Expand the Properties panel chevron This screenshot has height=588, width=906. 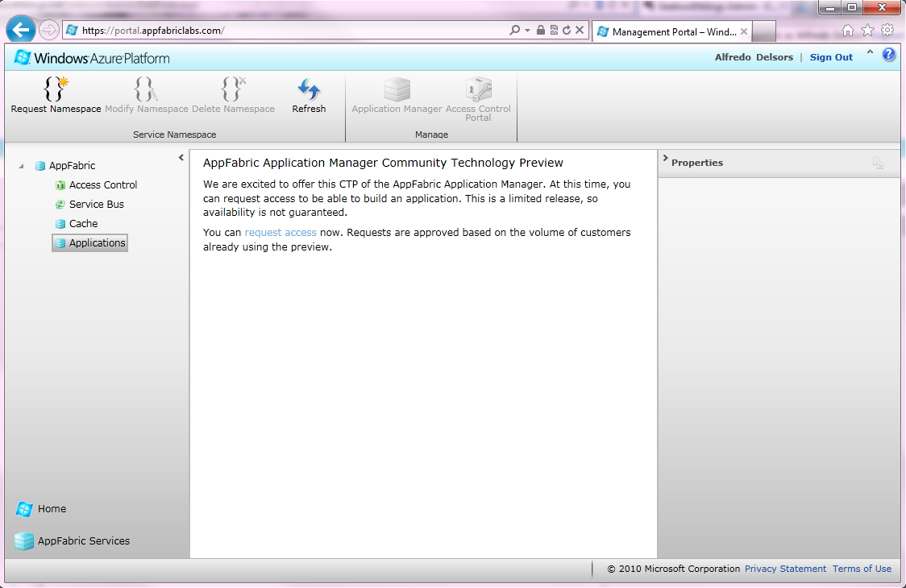pyautogui.click(x=665, y=158)
